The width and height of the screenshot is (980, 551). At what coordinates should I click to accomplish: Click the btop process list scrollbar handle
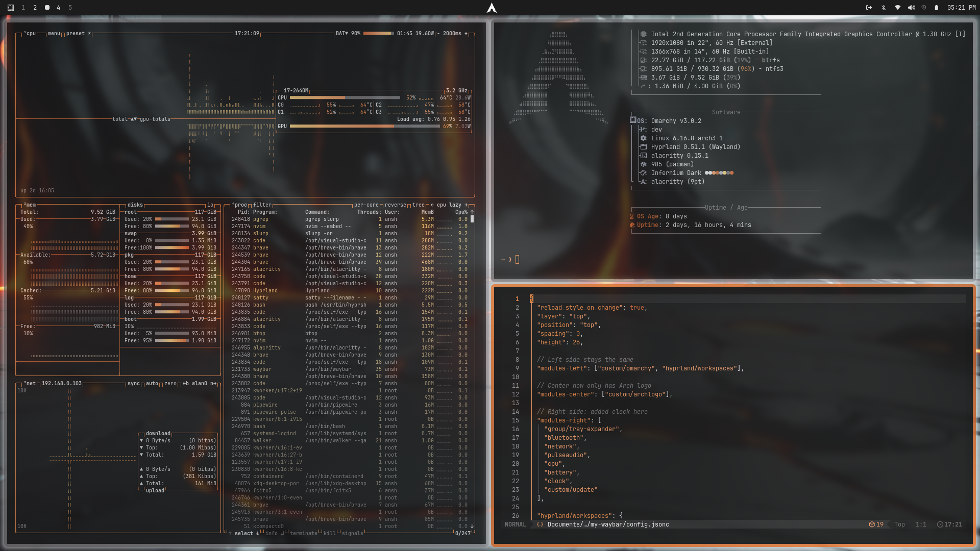click(x=472, y=219)
